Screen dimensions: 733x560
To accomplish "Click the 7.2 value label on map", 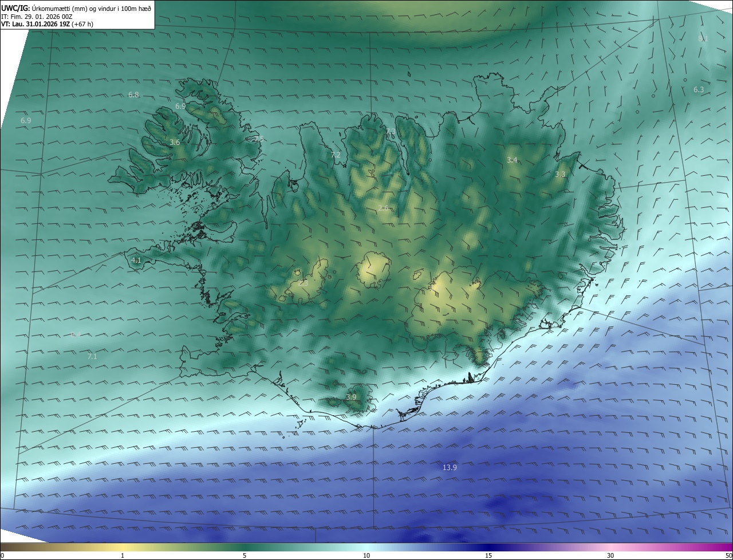I will (x=336, y=155).
